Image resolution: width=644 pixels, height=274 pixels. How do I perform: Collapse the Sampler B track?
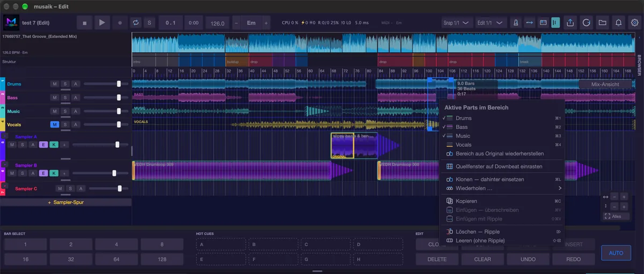(5, 165)
